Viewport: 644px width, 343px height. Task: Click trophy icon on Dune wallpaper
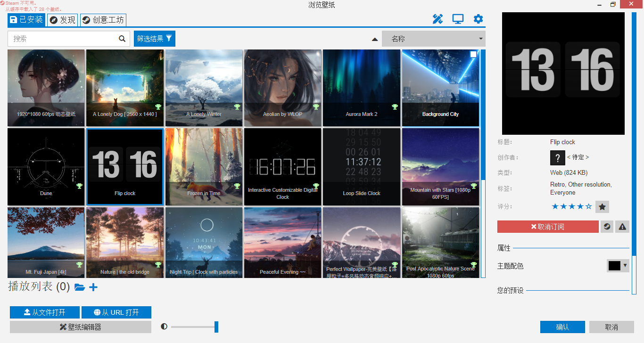coord(80,186)
